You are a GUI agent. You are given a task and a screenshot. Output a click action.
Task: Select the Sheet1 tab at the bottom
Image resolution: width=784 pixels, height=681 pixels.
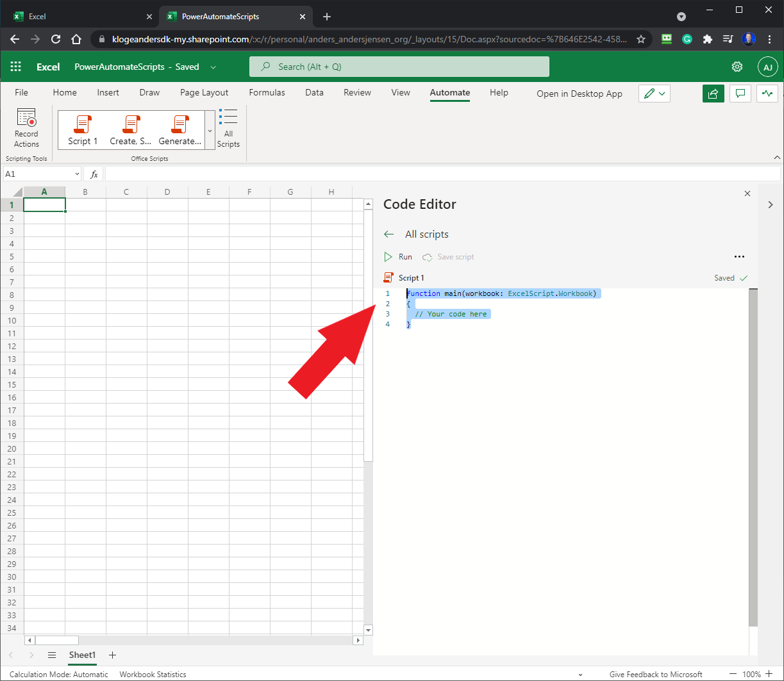pyautogui.click(x=82, y=655)
